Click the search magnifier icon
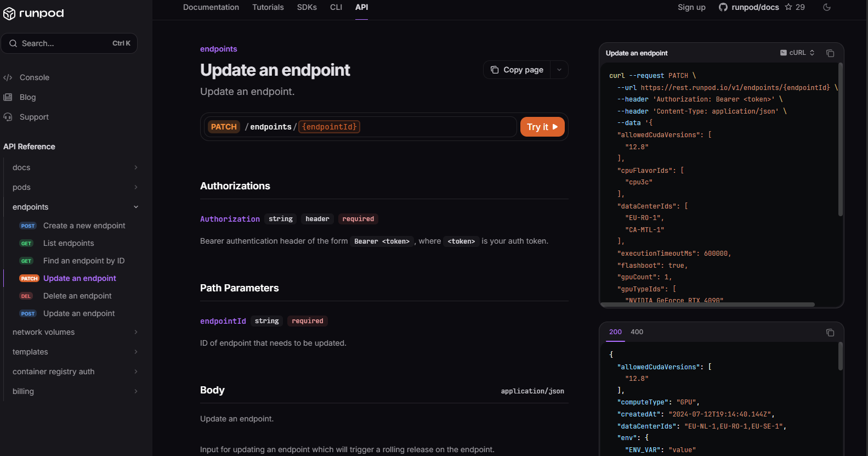The image size is (868, 456). (x=13, y=43)
